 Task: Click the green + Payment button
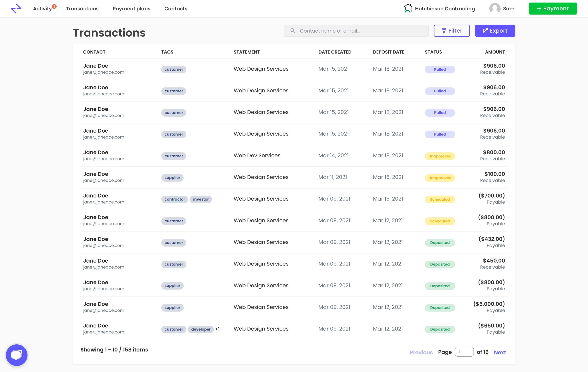pos(553,9)
